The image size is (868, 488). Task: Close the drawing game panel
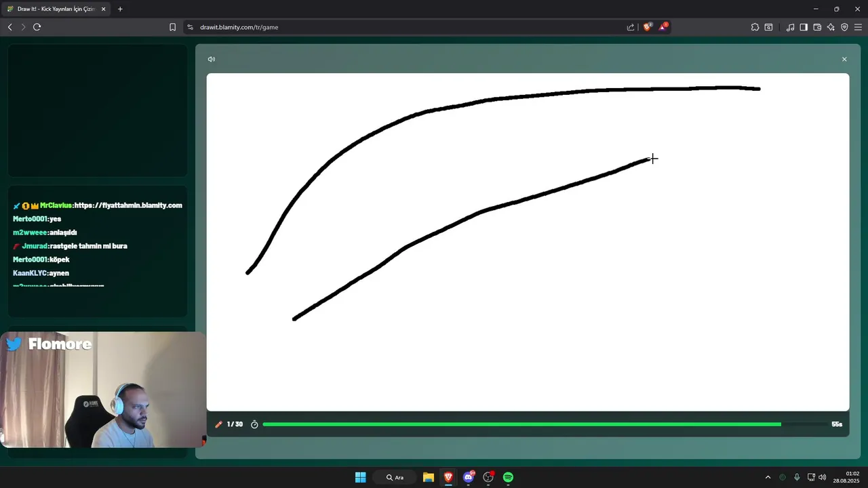click(x=844, y=59)
